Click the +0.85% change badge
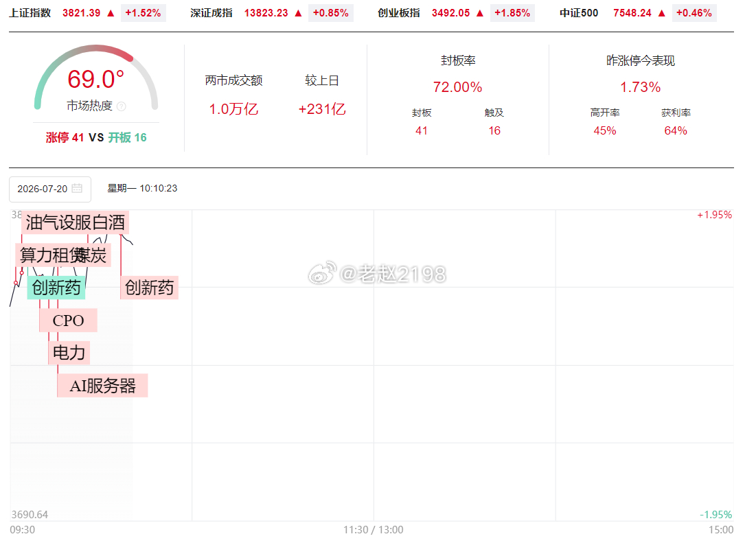This screenshot has height=545, width=756. coord(330,13)
